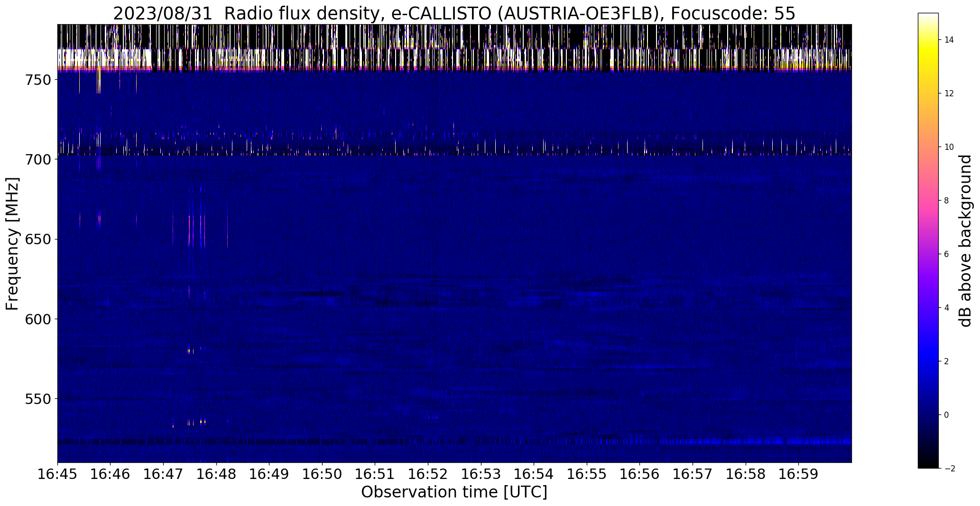Select the 750 frequency tick label
Screen dimensions: 980x506
pyautogui.click(x=37, y=80)
